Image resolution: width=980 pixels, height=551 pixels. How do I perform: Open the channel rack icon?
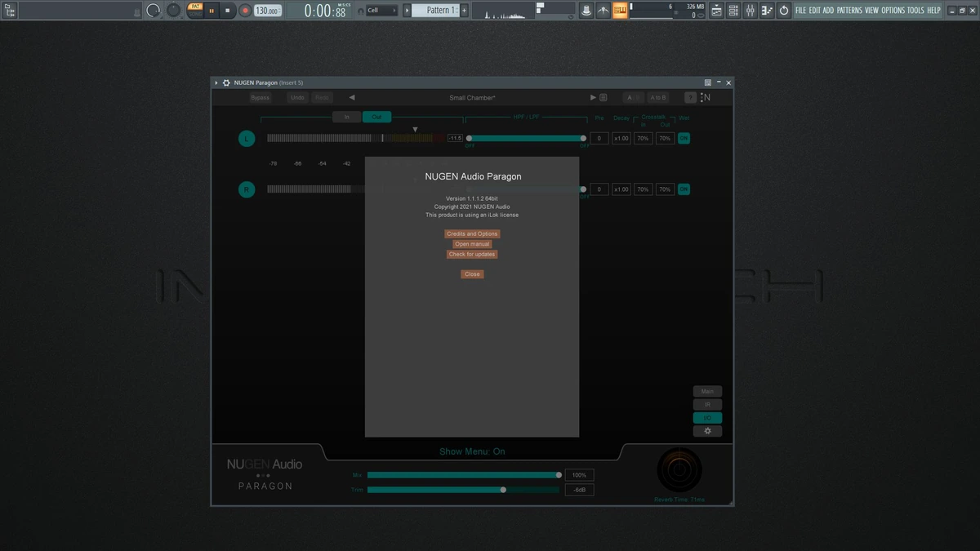733,11
